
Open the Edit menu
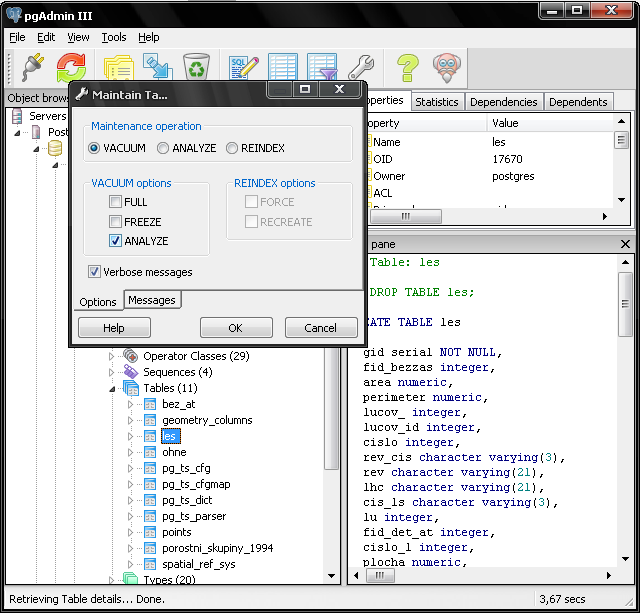[46, 37]
